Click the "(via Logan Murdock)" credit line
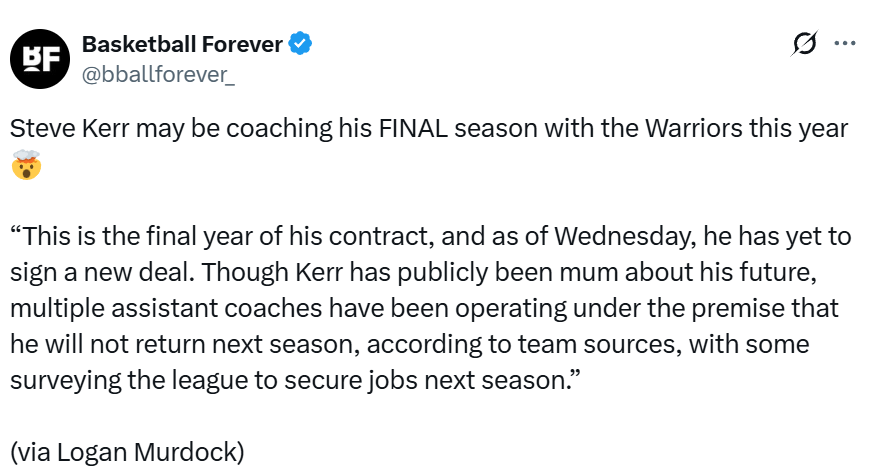880x476 pixels. point(127,451)
